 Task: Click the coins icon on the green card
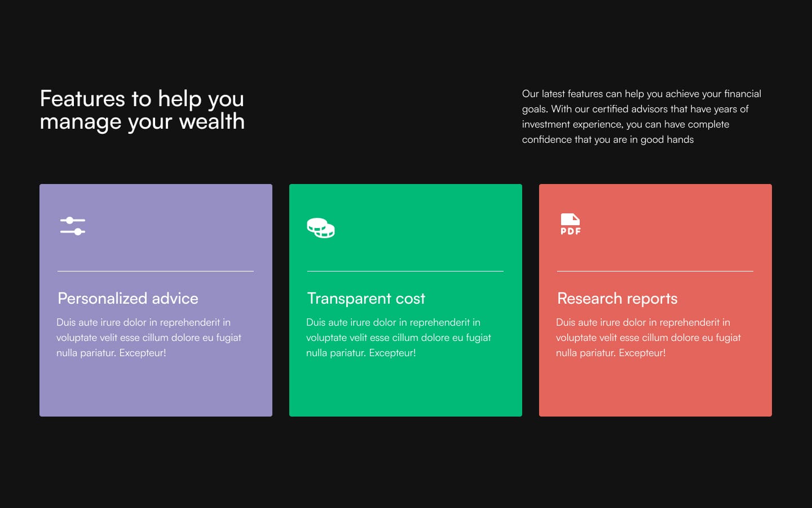point(321,228)
